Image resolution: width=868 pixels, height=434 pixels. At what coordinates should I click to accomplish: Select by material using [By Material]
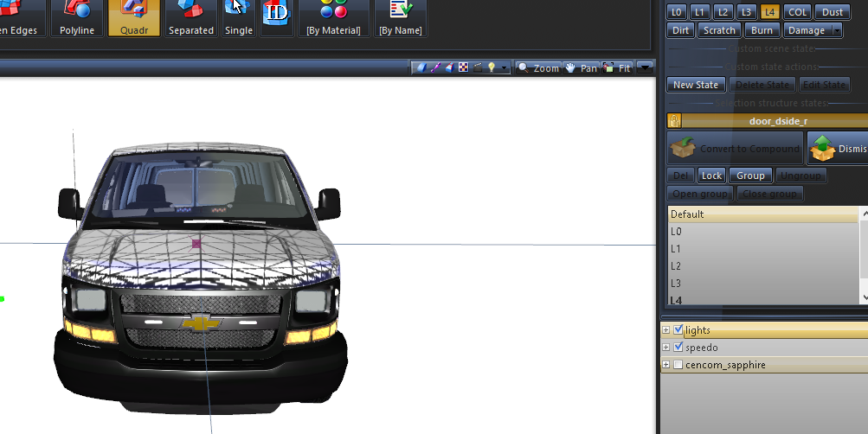(333, 18)
